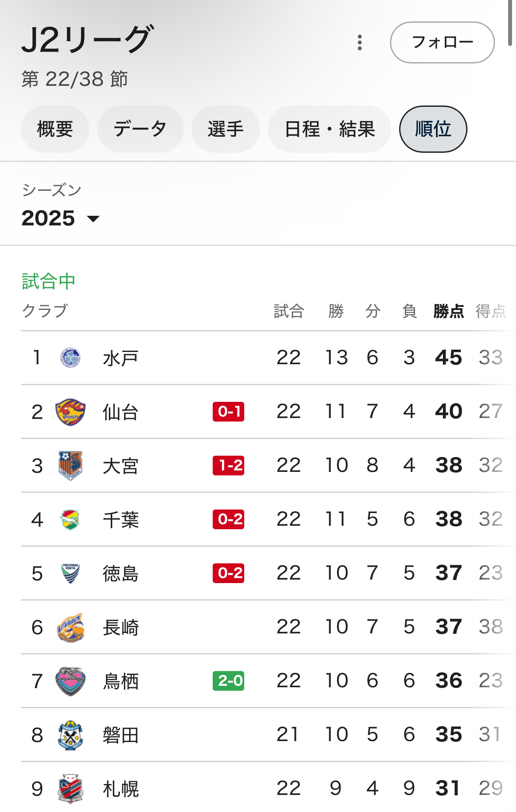The width and height of the screenshot is (516, 812).
Task: Click the Tokushima (徳島) club crest
Action: point(70,573)
